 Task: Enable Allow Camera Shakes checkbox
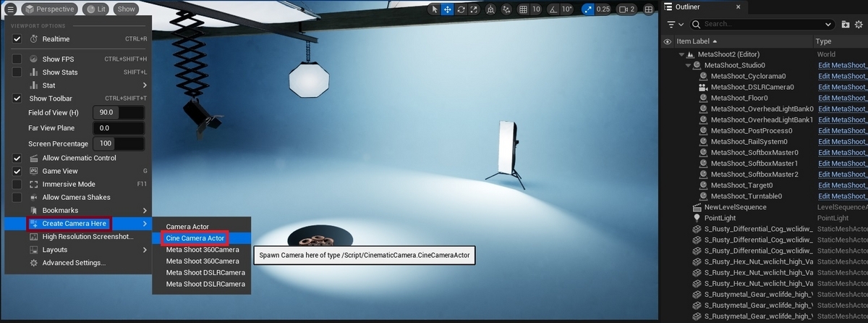point(17,197)
